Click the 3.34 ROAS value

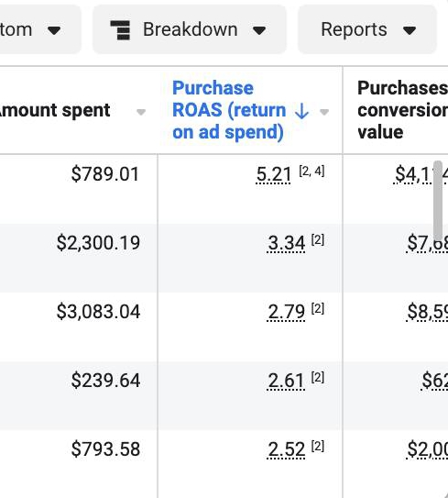pyautogui.click(x=286, y=243)
